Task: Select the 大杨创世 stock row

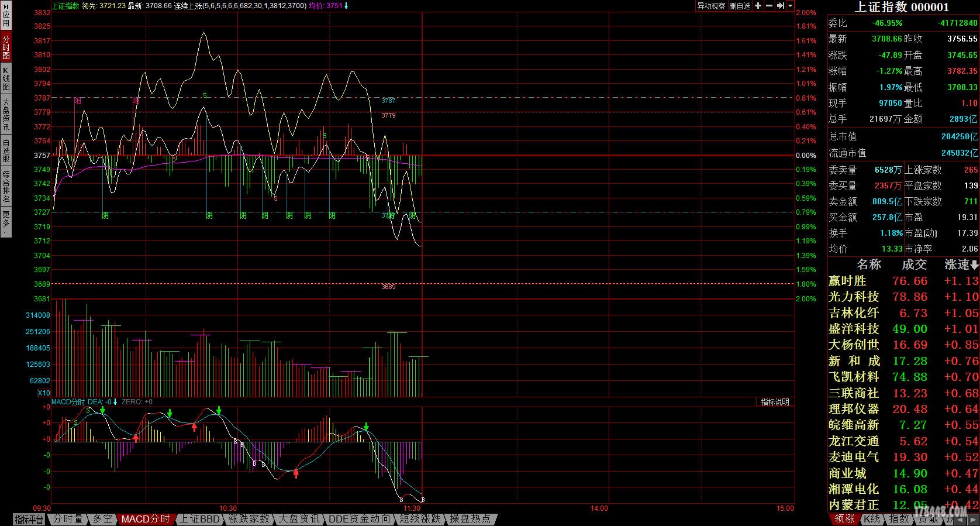Action: [903, 345]
